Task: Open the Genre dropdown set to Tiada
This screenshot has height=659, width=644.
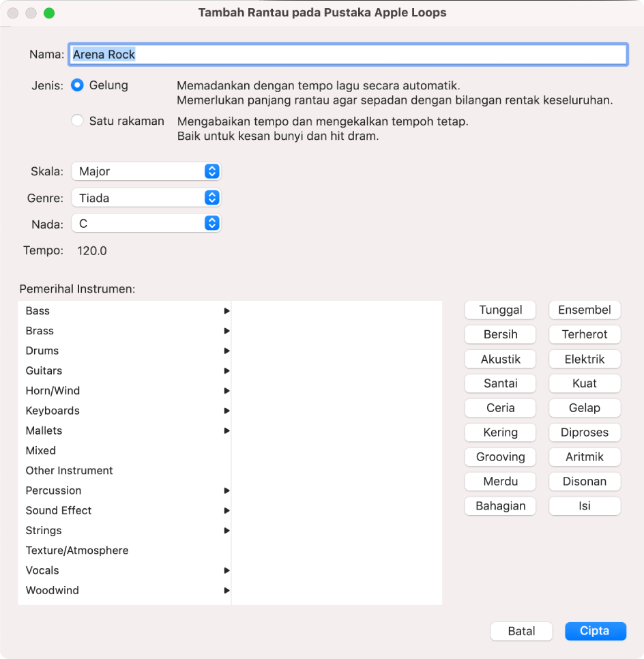Action: click(145, 198)
